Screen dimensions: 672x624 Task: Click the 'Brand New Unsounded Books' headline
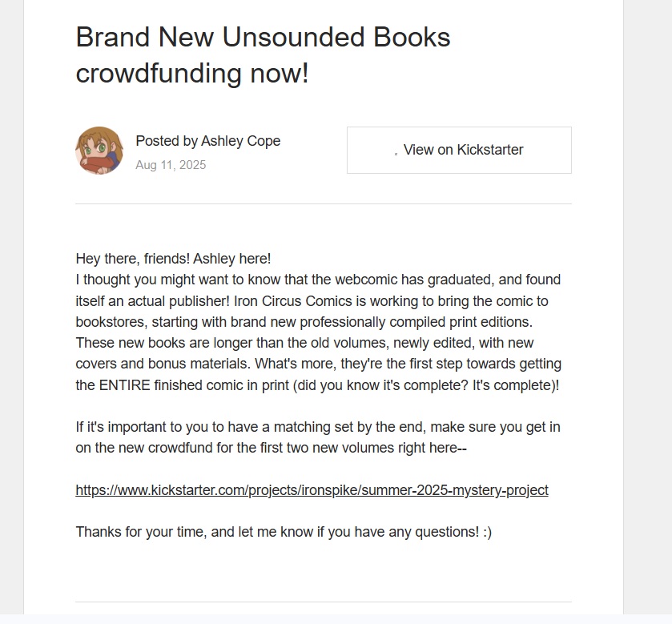tap(263, 37)
